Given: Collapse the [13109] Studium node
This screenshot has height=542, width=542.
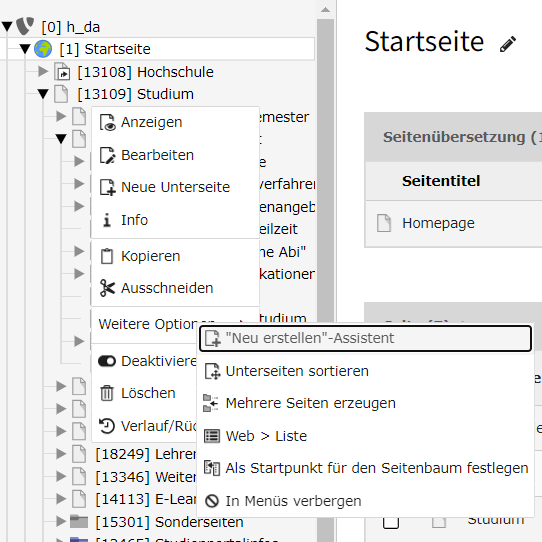Looking at the screenshot, I should click(43, 94).
